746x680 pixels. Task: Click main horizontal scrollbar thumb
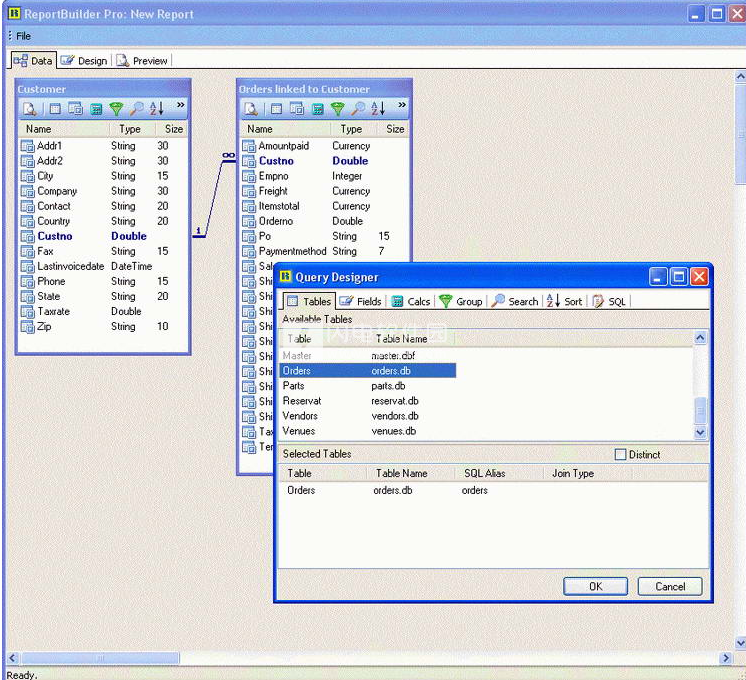tap(100, 658)
